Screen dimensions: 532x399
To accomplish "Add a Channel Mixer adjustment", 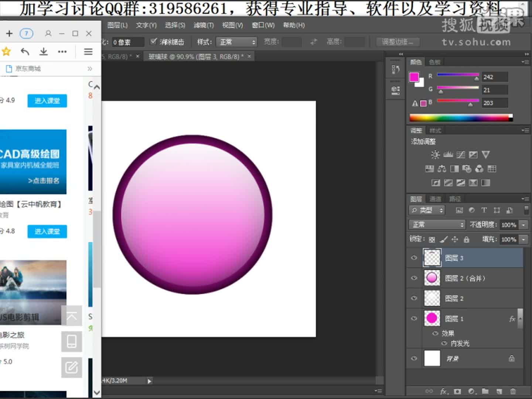I will click(479, 169).
